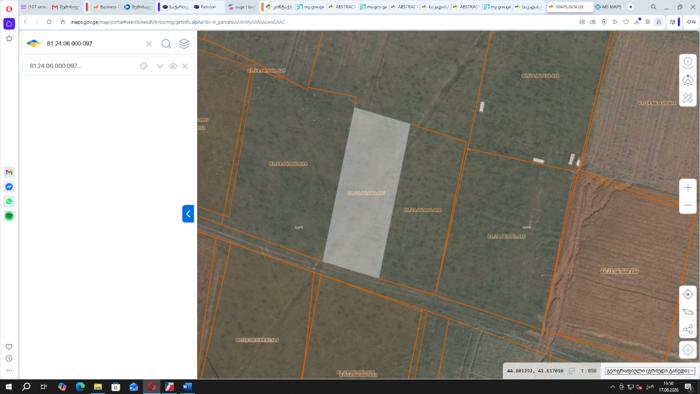This screenshot has width=700, height=394.
Task: Click the share icon on map toolbar
Action: (x=688, y=330)
